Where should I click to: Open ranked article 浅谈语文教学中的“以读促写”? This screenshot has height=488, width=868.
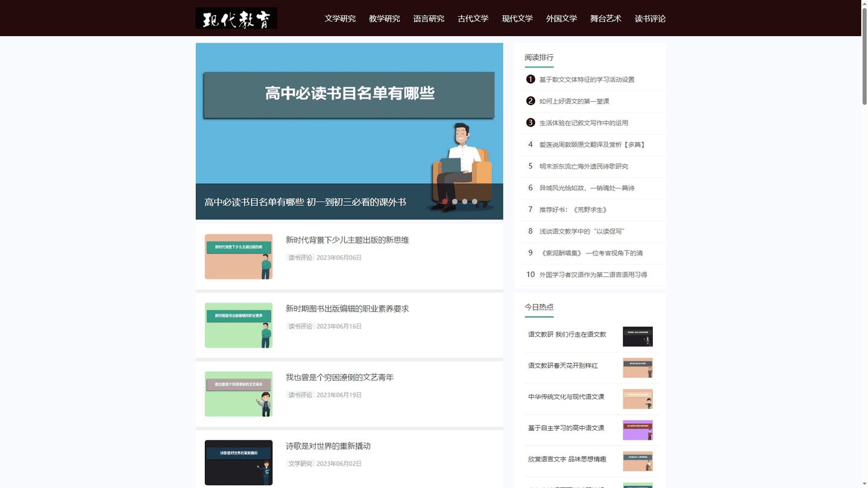click(x=582, y=231)
